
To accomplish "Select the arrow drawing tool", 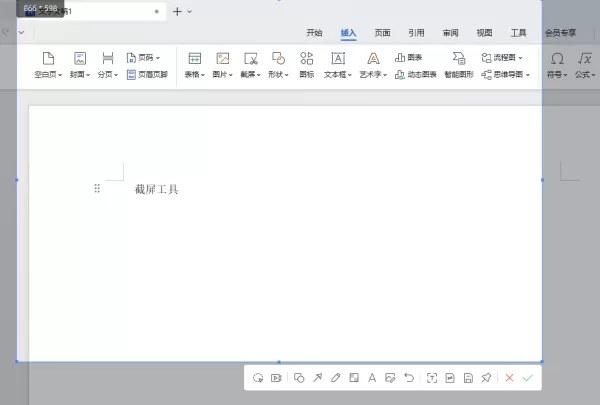I will (317, 378).
